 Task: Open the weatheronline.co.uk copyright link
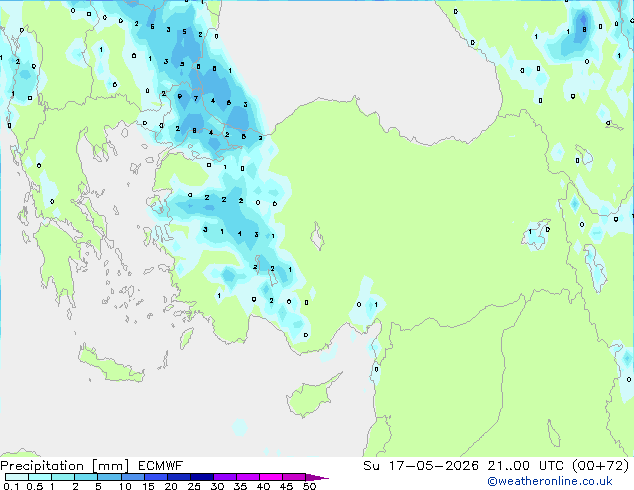[x=550, y=481]
